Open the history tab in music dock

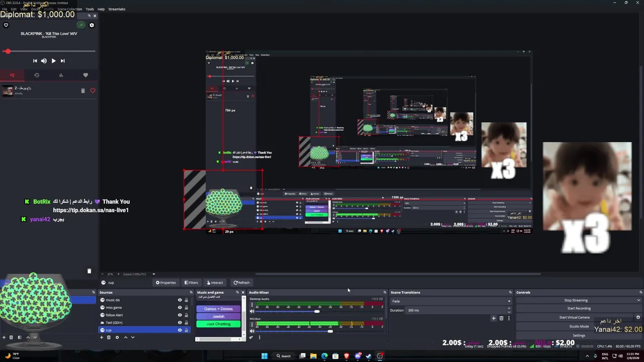pyautogui.click(x=37, y=75)
